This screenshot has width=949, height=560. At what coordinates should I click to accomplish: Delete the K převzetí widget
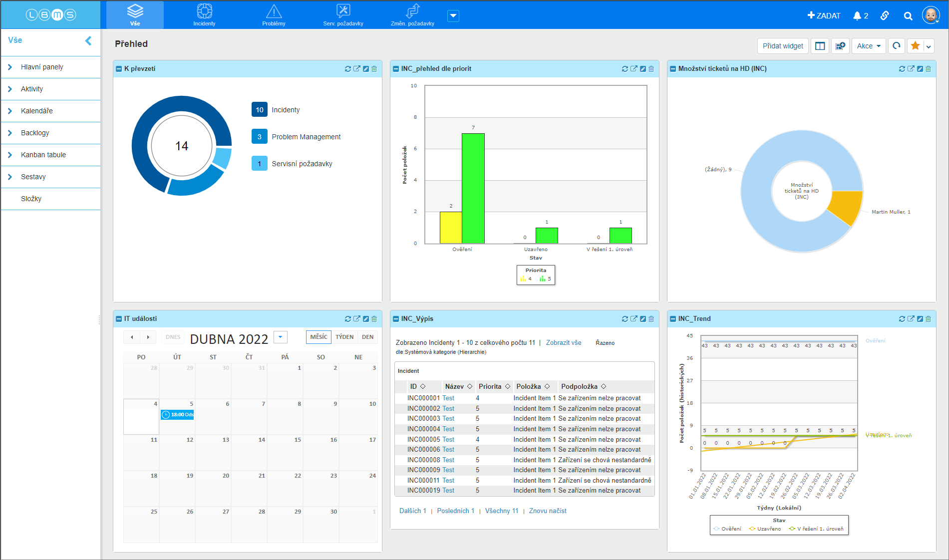tap(374, 69)
